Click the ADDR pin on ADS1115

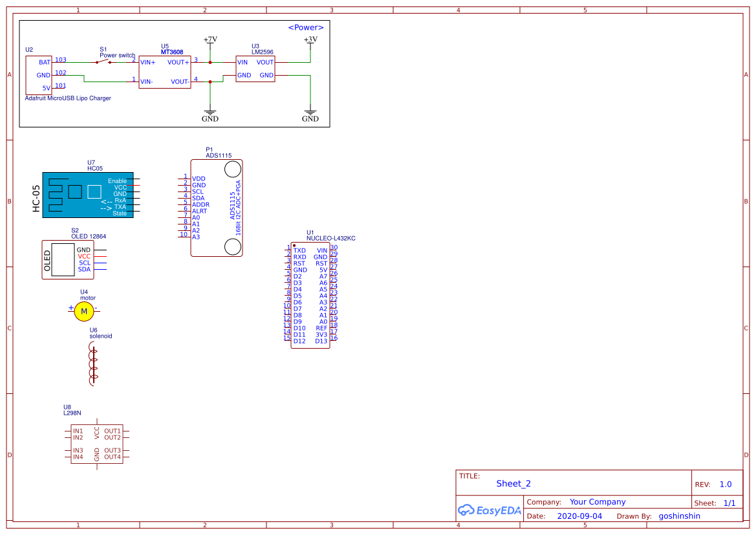(200, 204)
